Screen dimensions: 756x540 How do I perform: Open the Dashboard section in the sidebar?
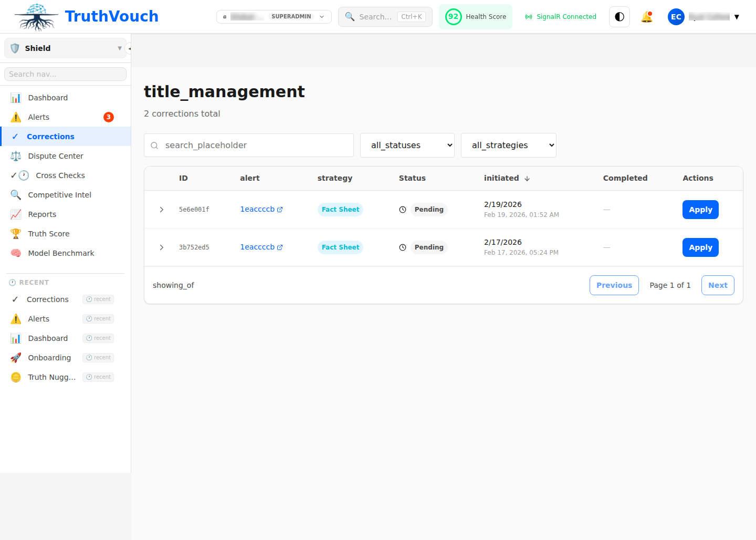(x=48, y=97)
